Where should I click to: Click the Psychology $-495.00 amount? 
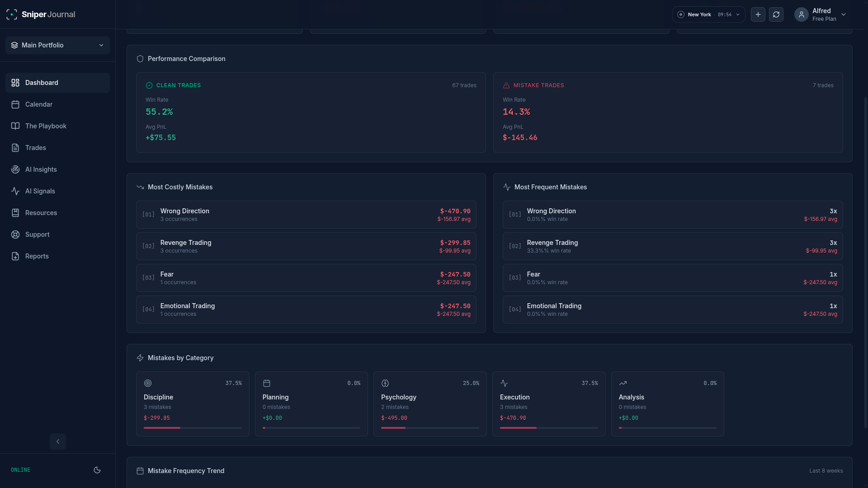pos(394,418)
